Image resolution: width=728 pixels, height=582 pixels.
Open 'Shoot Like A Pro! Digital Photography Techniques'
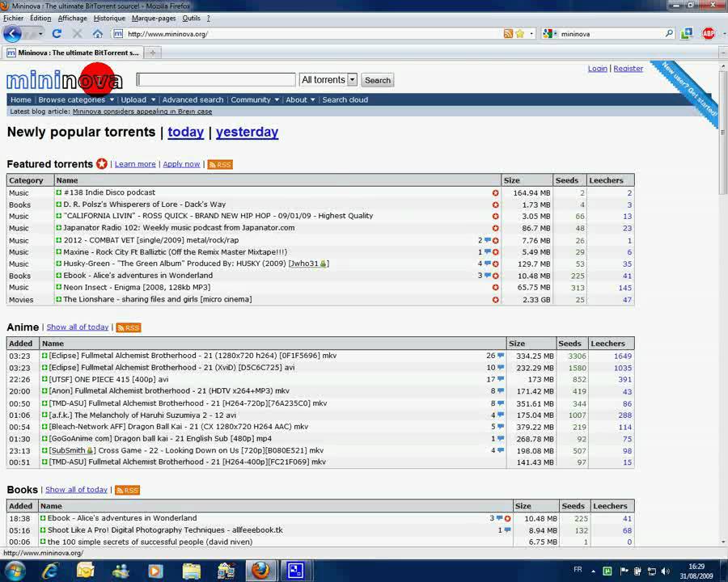pos(165,530)
